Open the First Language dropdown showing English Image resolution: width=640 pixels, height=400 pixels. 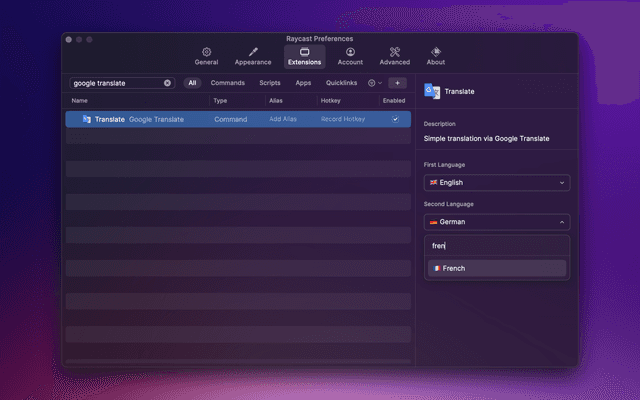click(x=496, y=183)
